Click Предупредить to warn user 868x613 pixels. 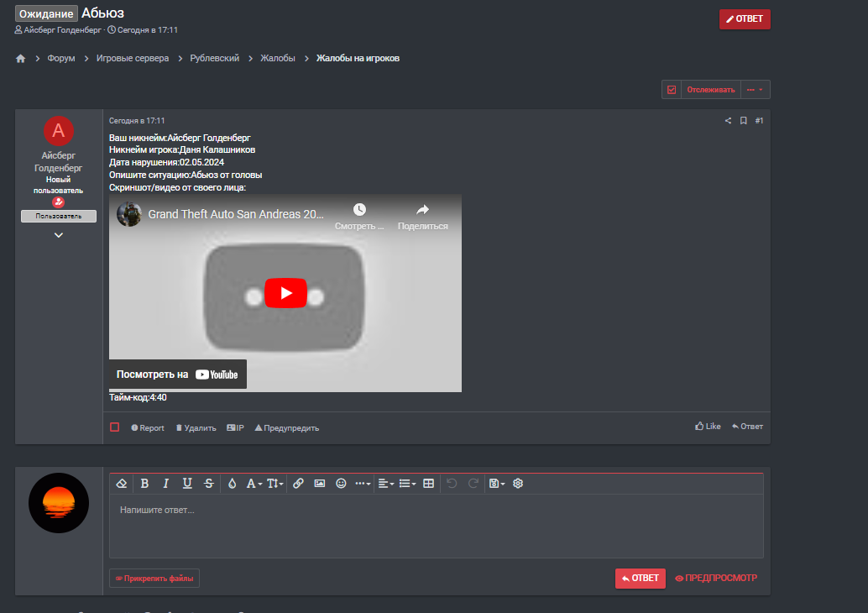click(x=287, y=428)
